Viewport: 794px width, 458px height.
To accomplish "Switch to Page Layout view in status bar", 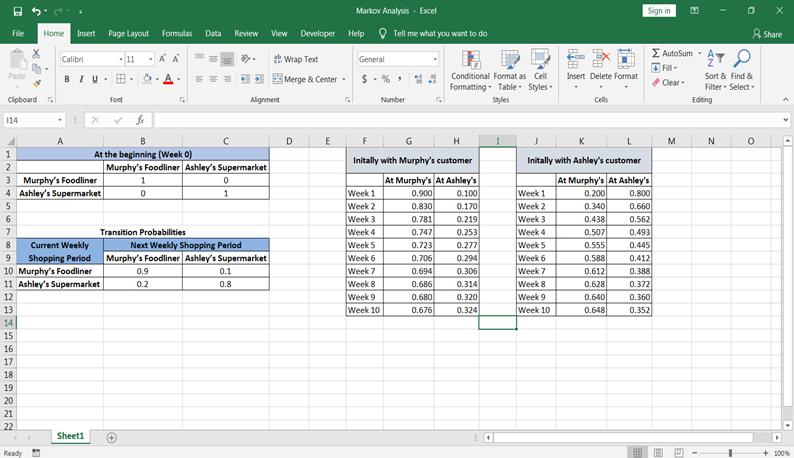I will coord(658,453).
